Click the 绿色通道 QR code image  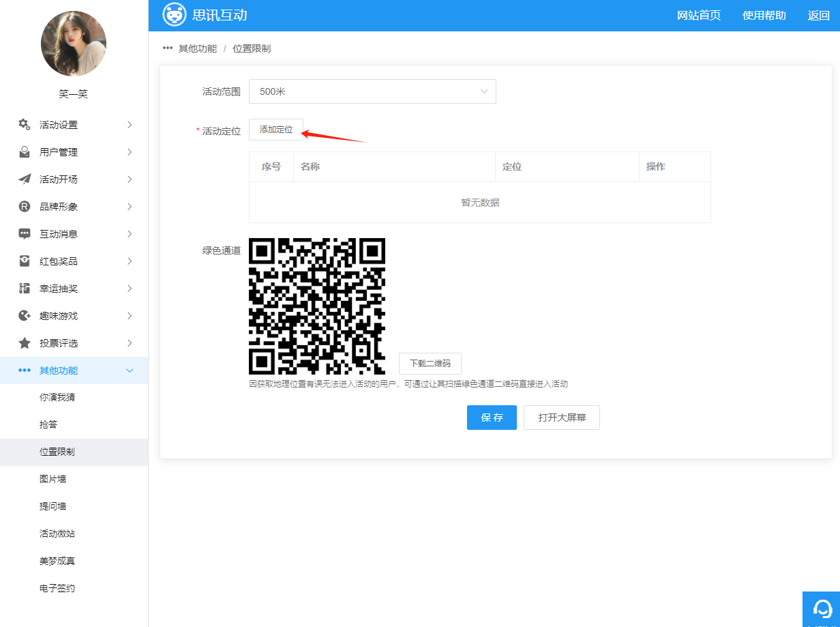pos(317,306)
